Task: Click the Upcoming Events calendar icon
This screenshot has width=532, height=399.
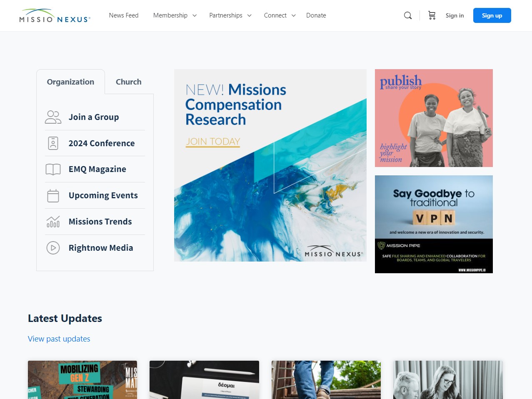Action: [x=53, y=195]
